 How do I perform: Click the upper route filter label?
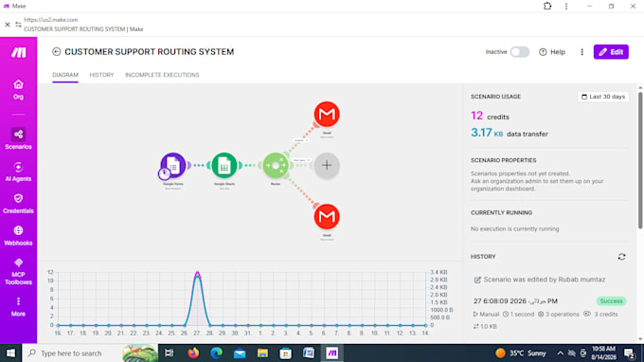[x=300, y=140]
